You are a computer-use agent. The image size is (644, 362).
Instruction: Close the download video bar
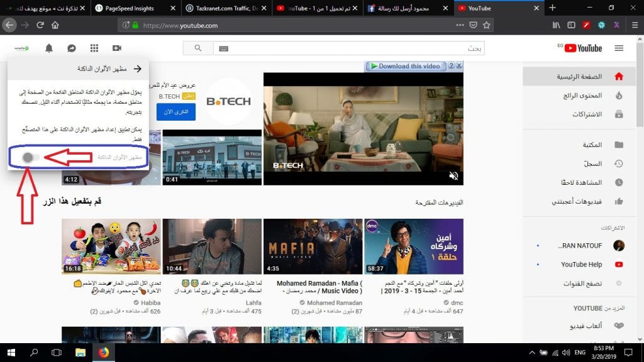click(x=459, y=65)
